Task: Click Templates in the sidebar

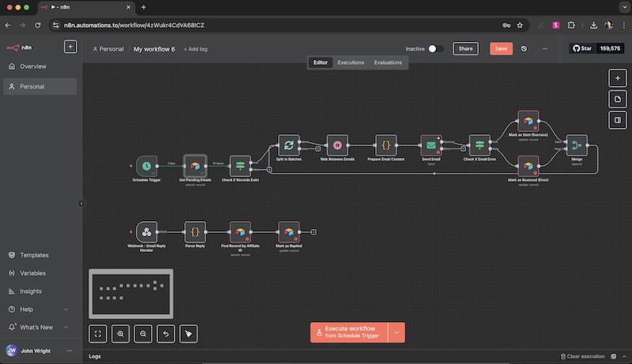Action: (x=34, y=255)
